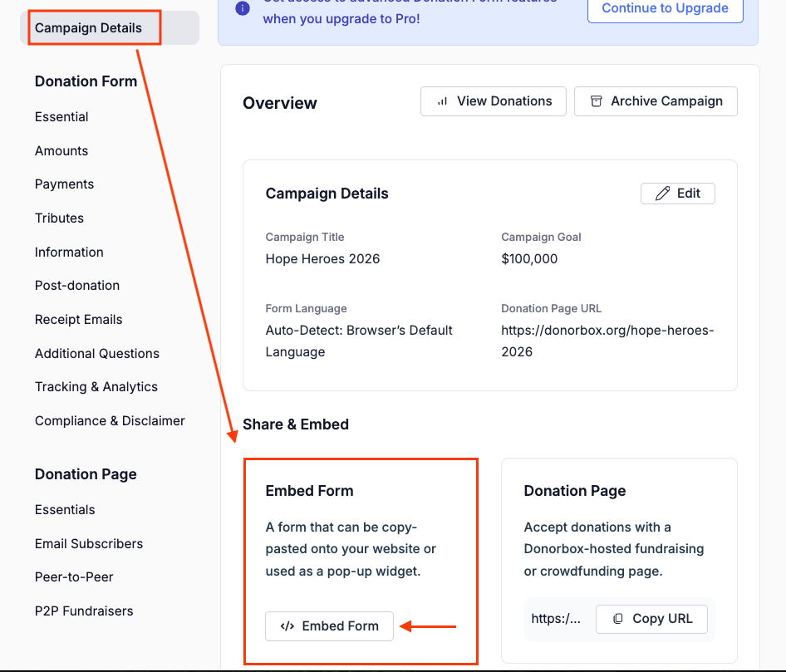Click the Donation Page URL label
The height and width of the screenshot is (672, 786).
tap(552, 309)
